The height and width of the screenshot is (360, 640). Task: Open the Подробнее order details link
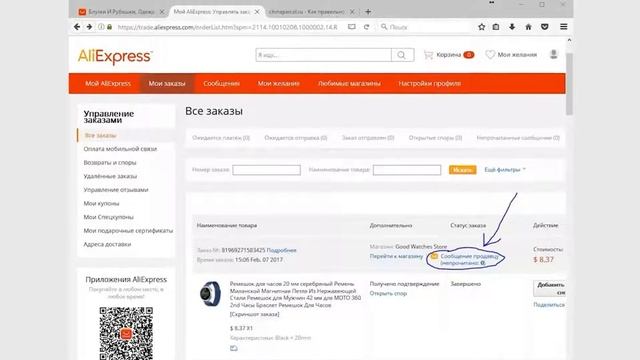(282, 250)
